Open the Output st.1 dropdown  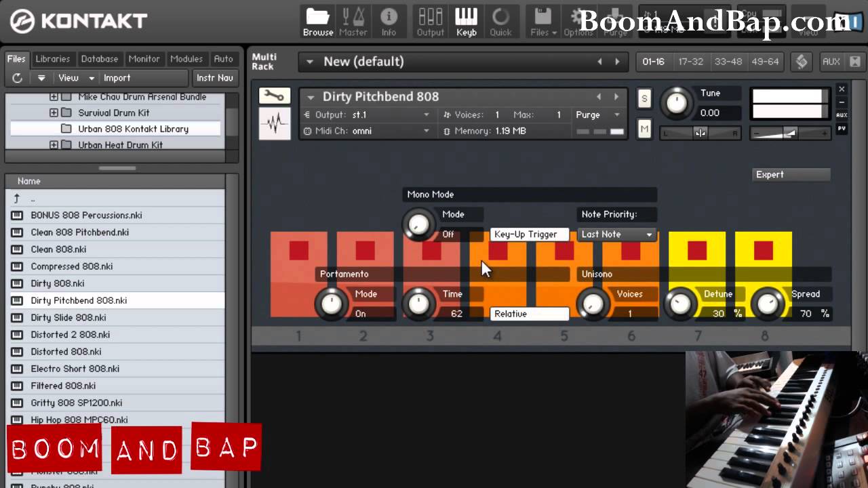tap(367, 115)
